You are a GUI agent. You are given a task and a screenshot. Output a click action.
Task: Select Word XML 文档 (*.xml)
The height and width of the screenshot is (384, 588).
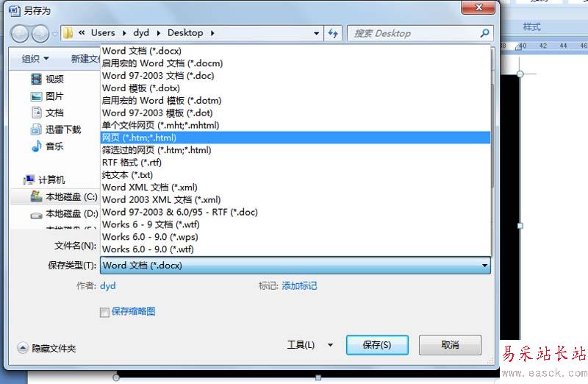[295, 187]
